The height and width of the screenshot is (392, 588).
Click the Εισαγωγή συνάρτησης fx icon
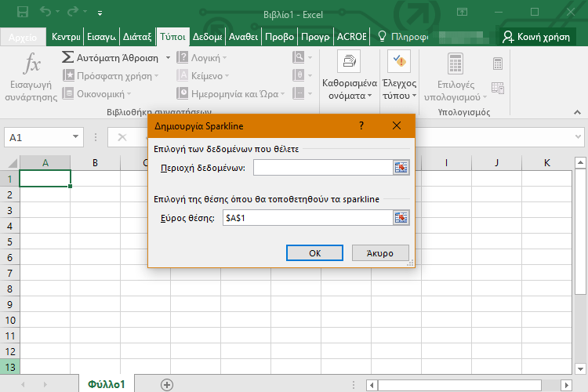[31, 64]
